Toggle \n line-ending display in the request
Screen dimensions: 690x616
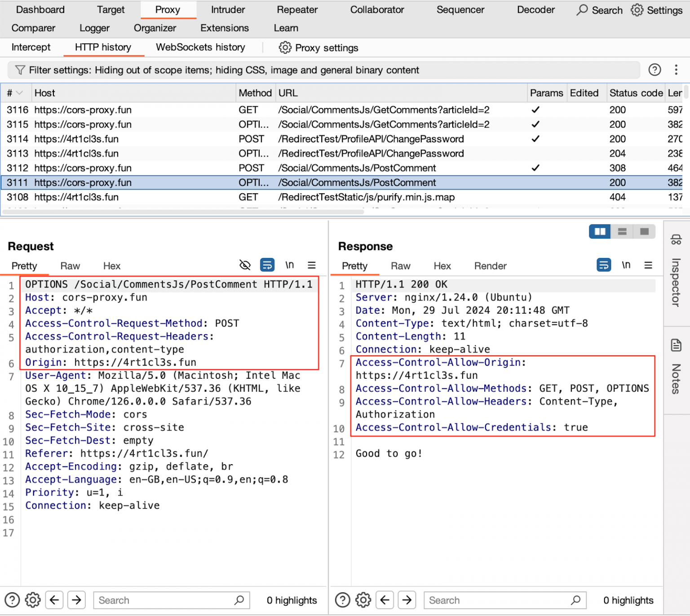pyautogui.click(x=289, y=265)
